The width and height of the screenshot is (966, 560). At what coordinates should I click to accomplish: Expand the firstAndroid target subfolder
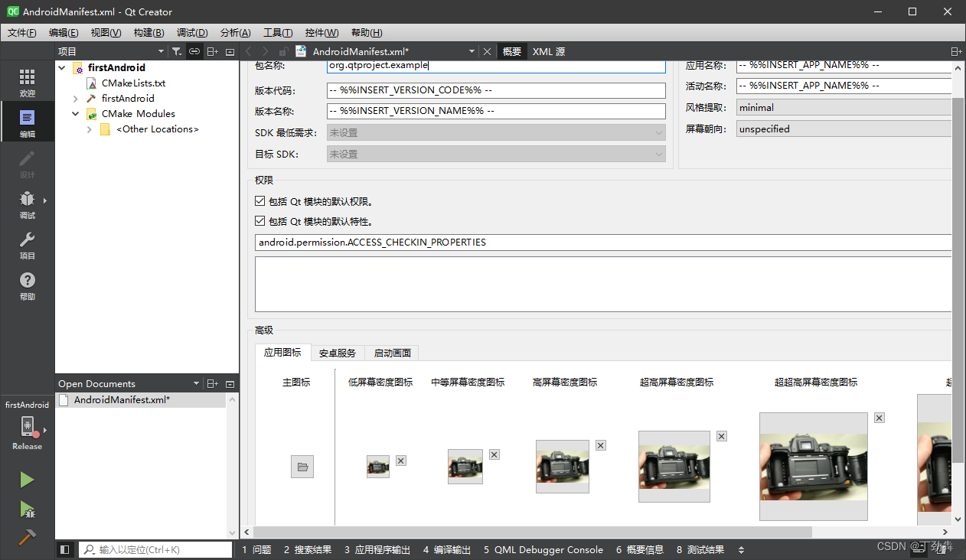tap(76, 98)
